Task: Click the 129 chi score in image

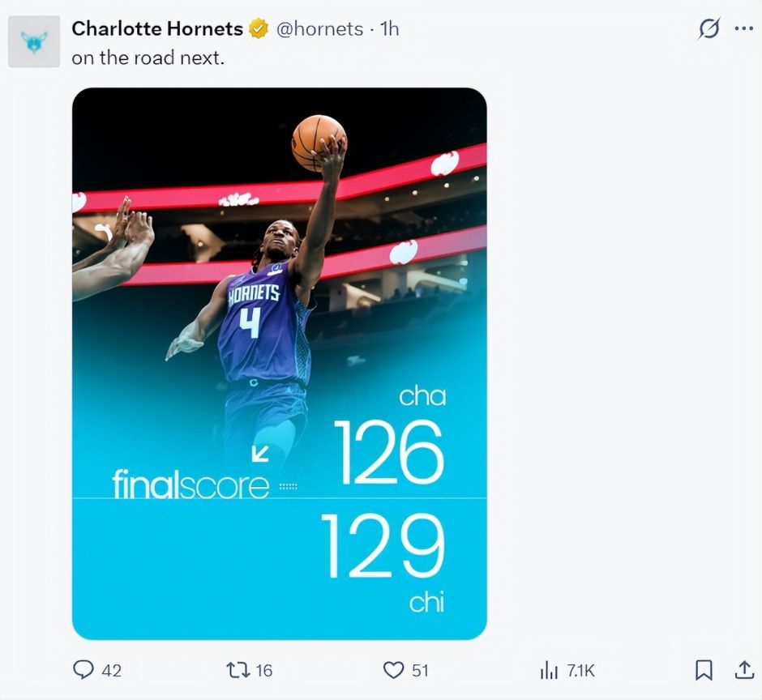Action: [x=383, y=562]
